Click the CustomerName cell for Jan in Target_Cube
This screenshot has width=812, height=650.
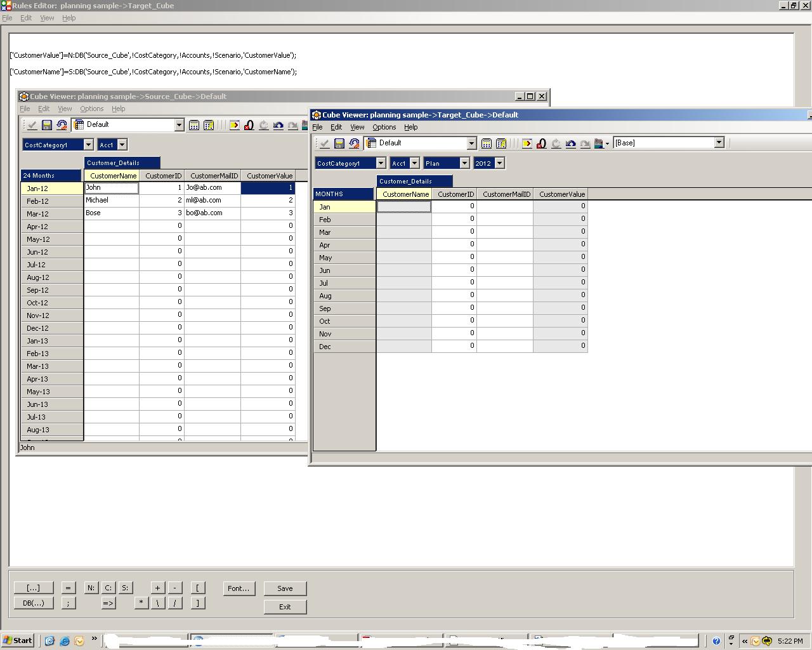404,206
